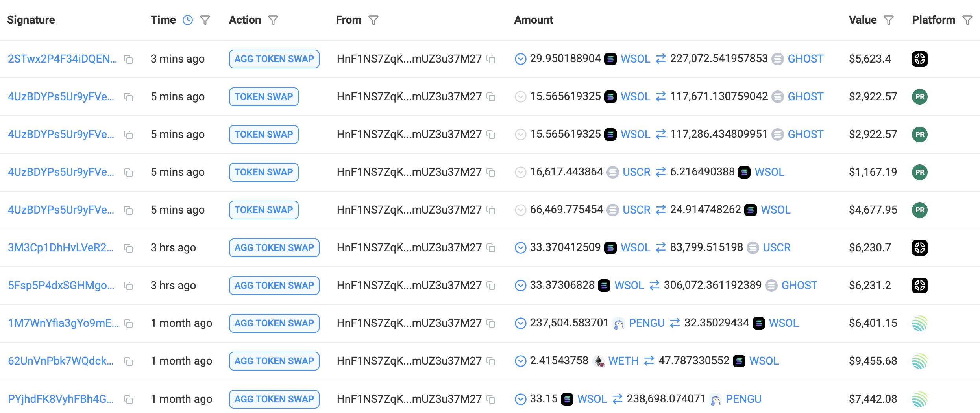Expand details of the 2.41543758 WETH swap
Screen dimensions: 980x413
[520, 361]
